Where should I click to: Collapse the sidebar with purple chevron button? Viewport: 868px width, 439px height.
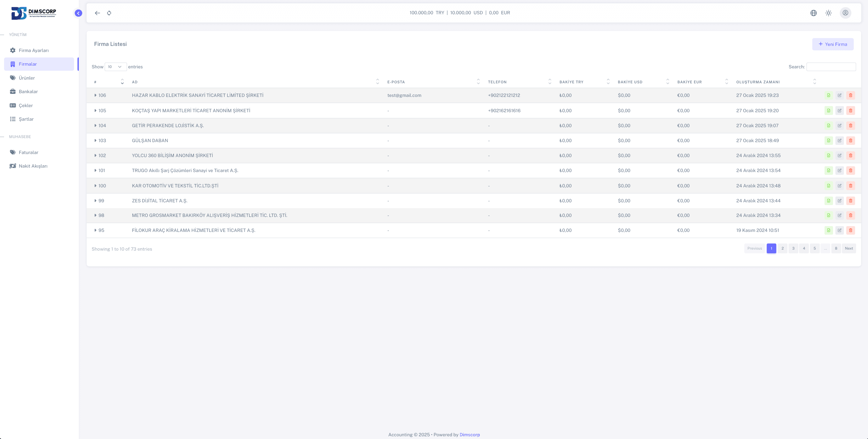pyautogui.click(x=78, y=13)
